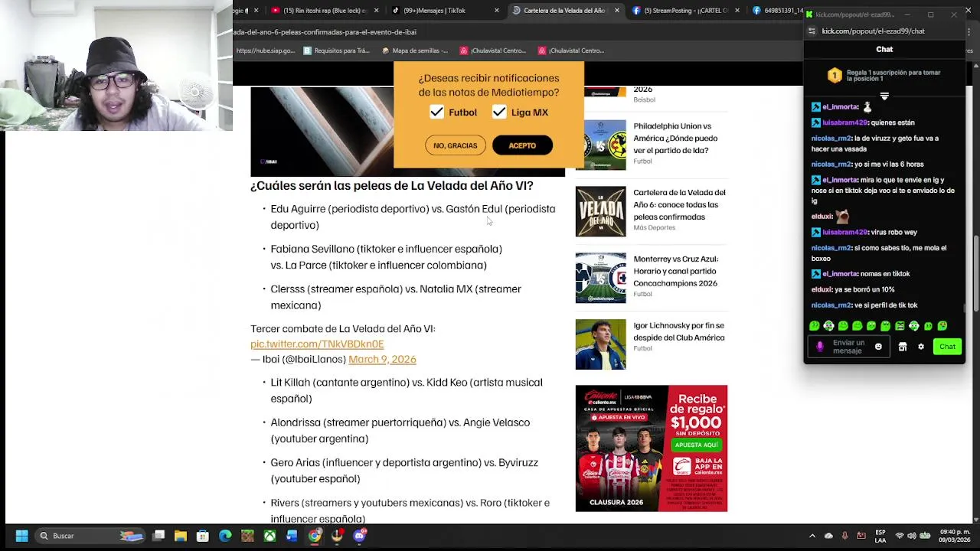Accept notifications with ACEPTO button
The height and width of the screenshot is (551, 980).
pyautogui.click(x=522, y=145)
